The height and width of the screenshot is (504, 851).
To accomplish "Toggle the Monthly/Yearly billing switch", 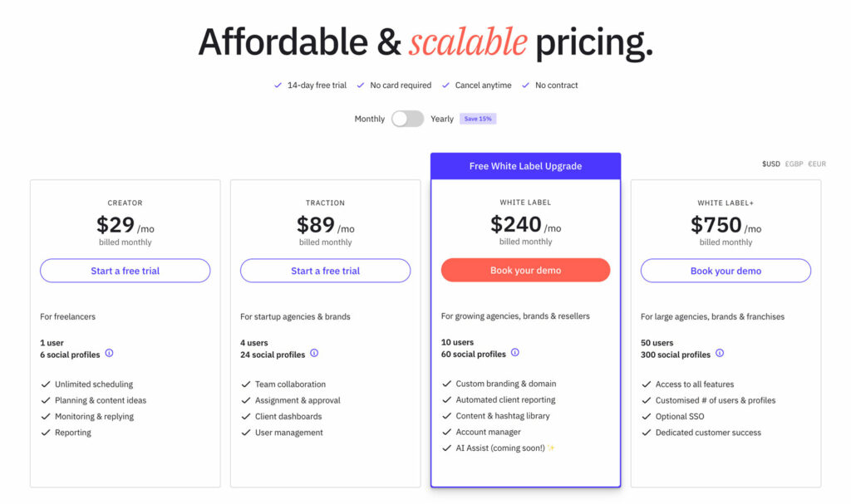I will (x=407, y=119).
